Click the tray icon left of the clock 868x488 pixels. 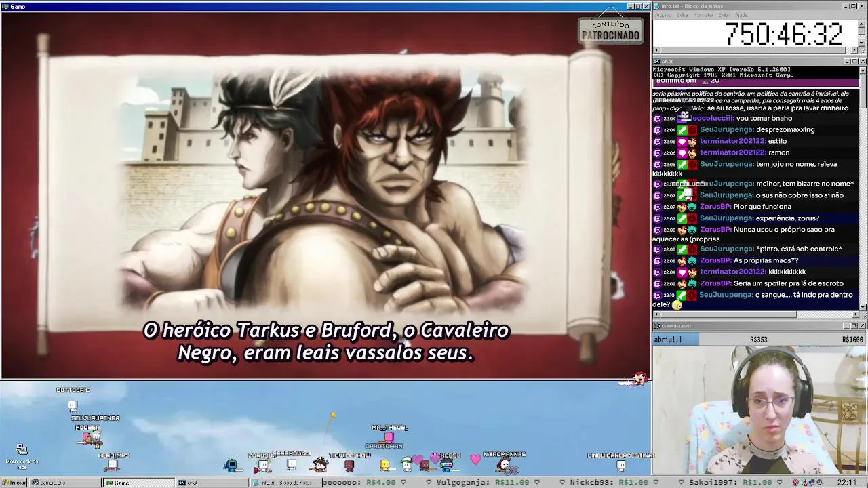tap(821, 483)
